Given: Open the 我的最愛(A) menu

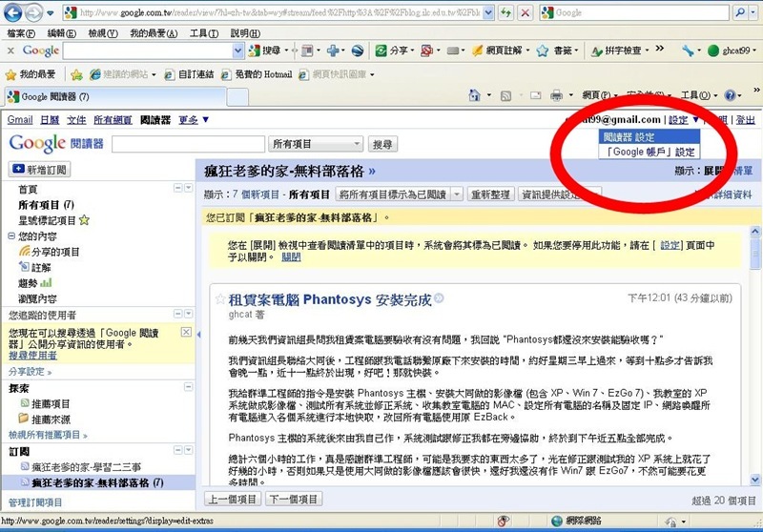Looking at the screenshot, I should [x=154, y=33].
